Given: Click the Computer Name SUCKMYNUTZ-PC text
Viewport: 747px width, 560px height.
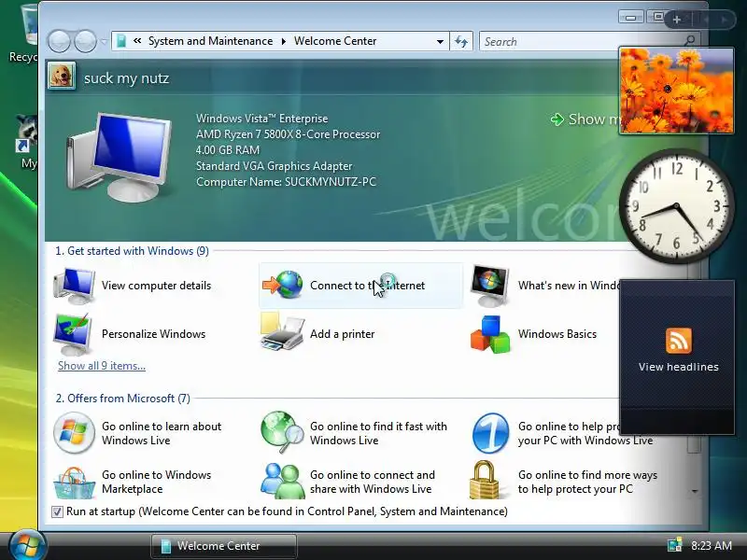Looking at the screenshot, I should pos(286,182).
